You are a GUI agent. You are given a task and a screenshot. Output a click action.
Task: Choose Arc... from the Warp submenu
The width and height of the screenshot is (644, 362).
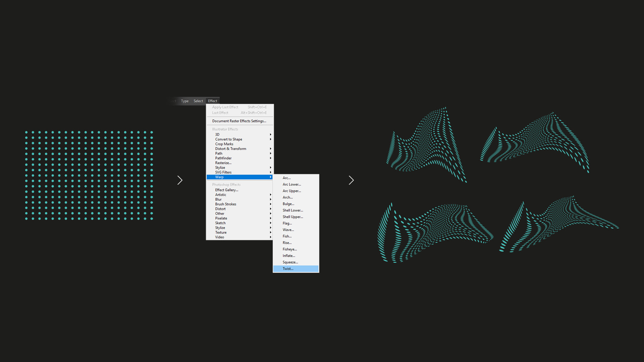click(286, 178)
